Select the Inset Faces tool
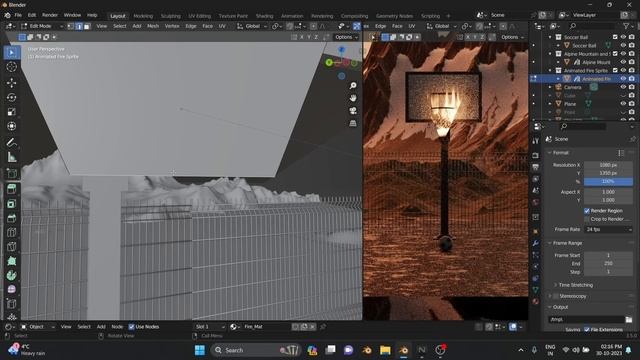 [x=11, y=204]
